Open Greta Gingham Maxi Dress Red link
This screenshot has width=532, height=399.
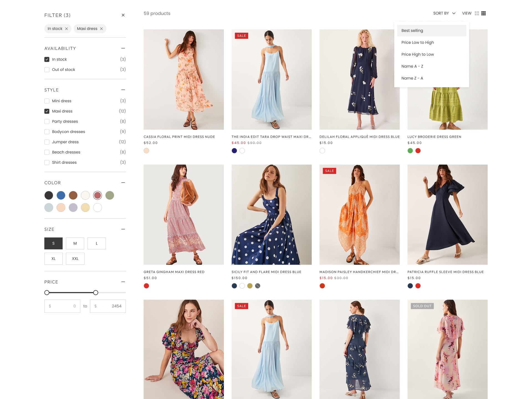pyautogui.click(x=174, y=272)
